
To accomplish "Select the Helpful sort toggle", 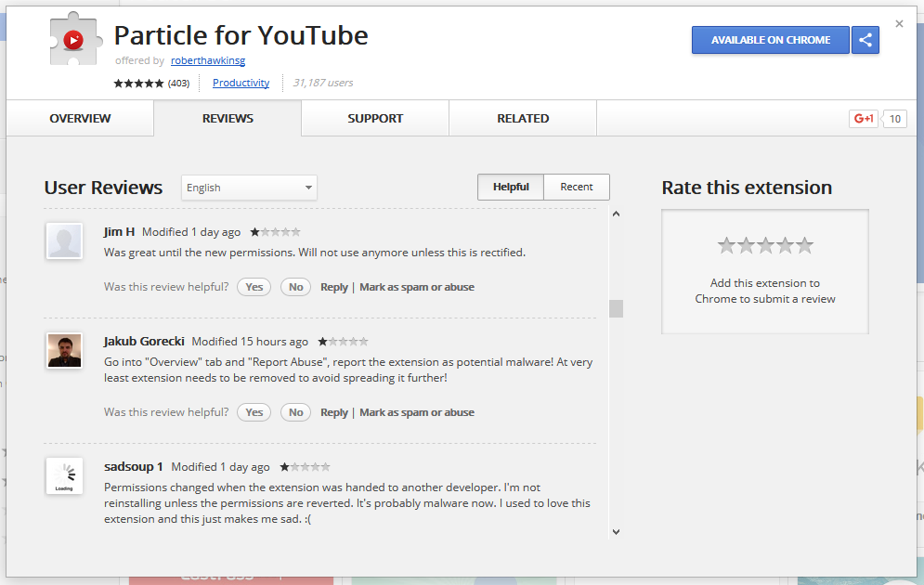I will [511, 187].
